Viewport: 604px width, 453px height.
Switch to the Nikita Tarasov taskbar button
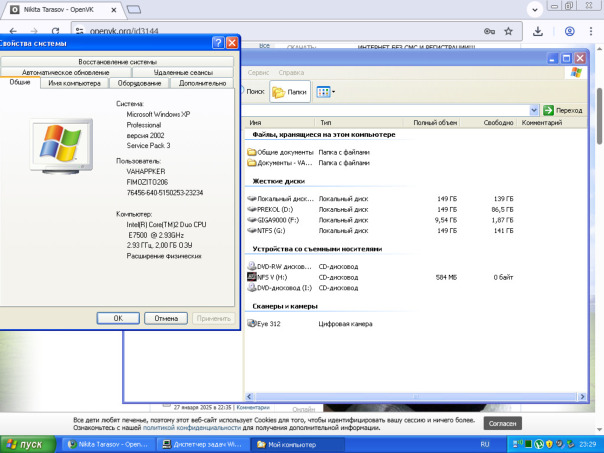coord(108,445)
